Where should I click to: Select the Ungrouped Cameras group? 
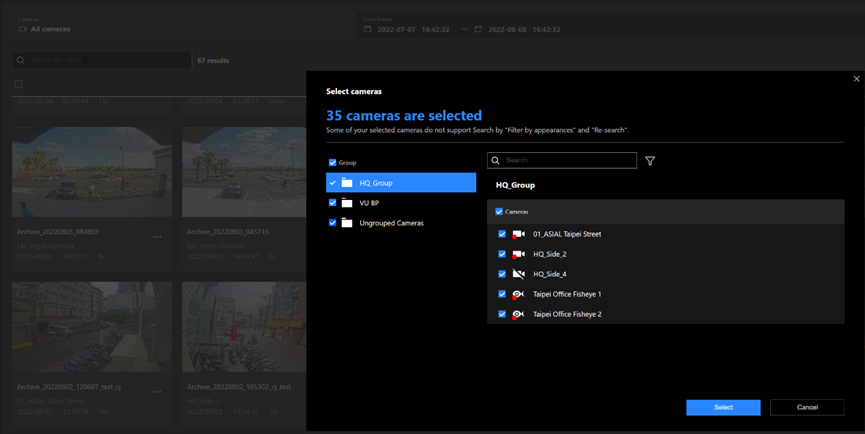coord(391,223)
